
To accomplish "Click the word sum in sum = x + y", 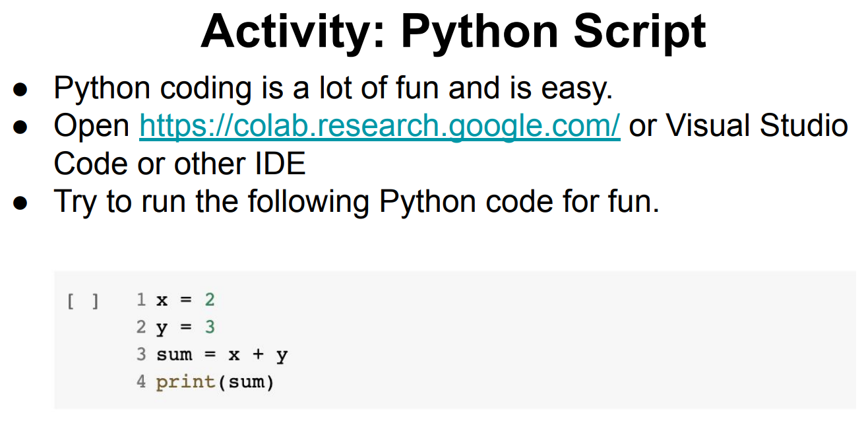I will tap(174, 355).
